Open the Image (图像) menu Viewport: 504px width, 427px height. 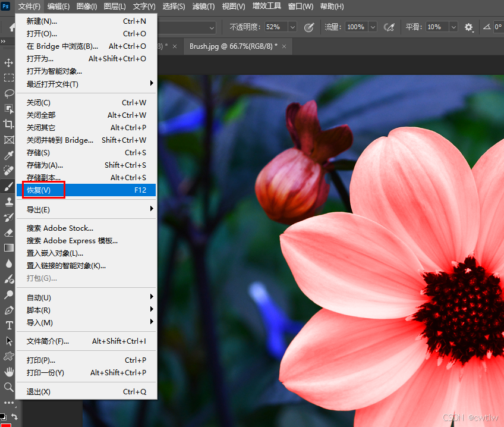(x=87, y=6)
